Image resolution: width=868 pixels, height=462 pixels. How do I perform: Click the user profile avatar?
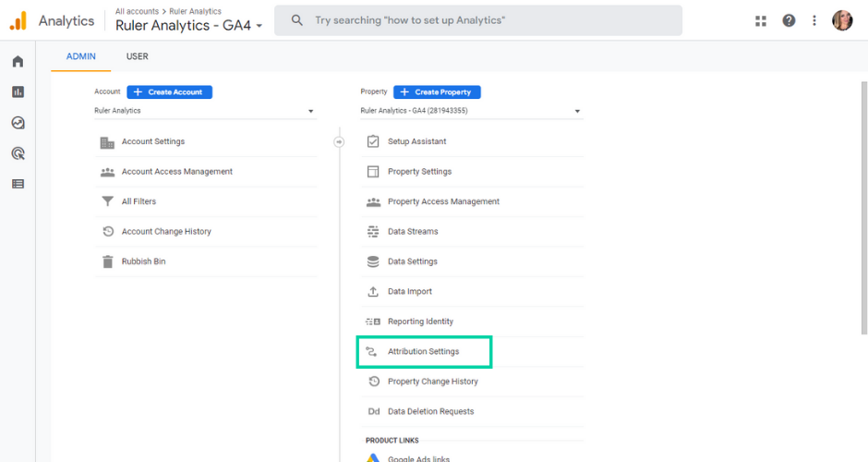[842, 20]
